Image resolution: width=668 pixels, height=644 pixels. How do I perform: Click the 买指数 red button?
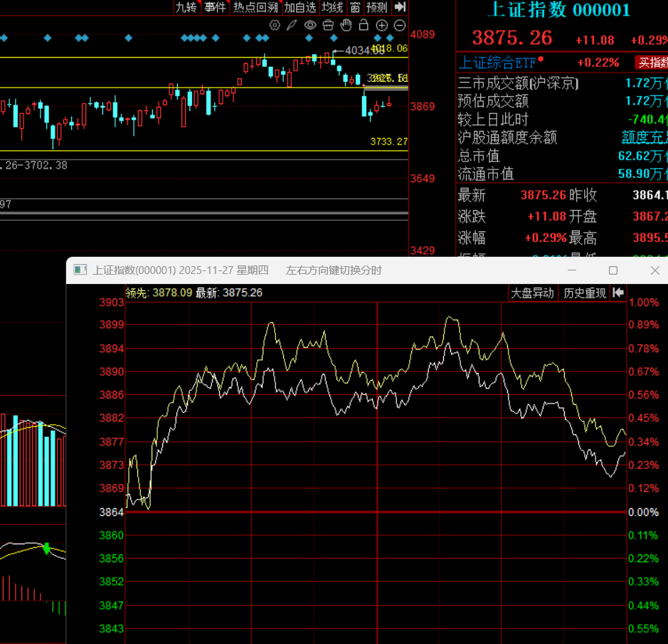point(652,63)
